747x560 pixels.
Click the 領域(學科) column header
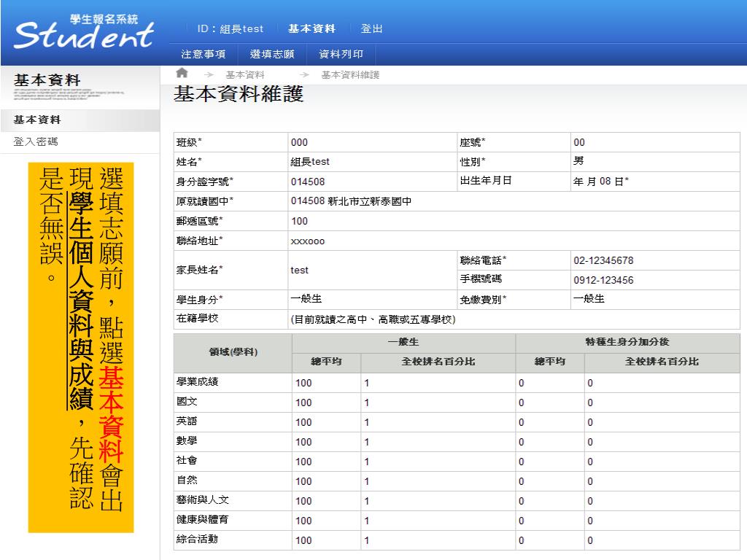click(x=233, y=352)
